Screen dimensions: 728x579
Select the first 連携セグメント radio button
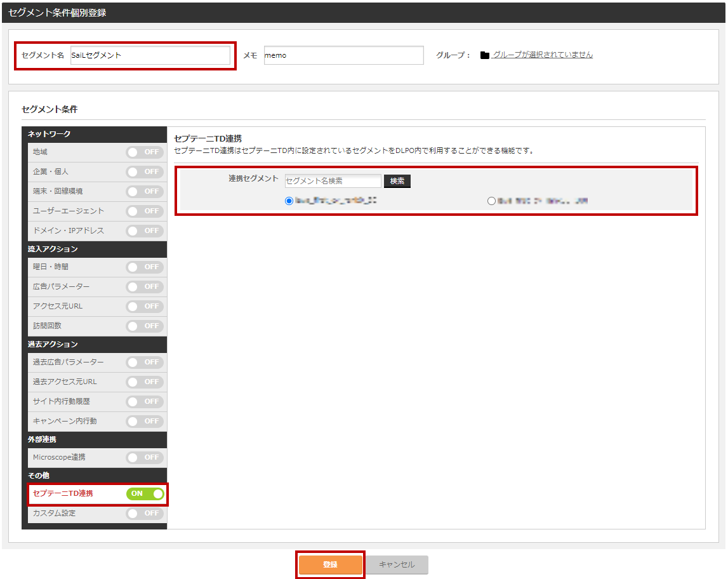click(x=289, y=201)
